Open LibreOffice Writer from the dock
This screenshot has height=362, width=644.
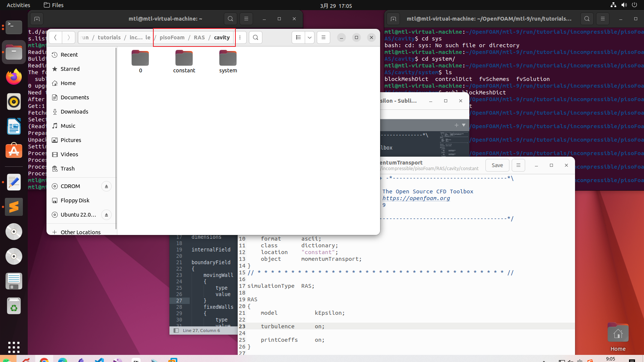14,126
